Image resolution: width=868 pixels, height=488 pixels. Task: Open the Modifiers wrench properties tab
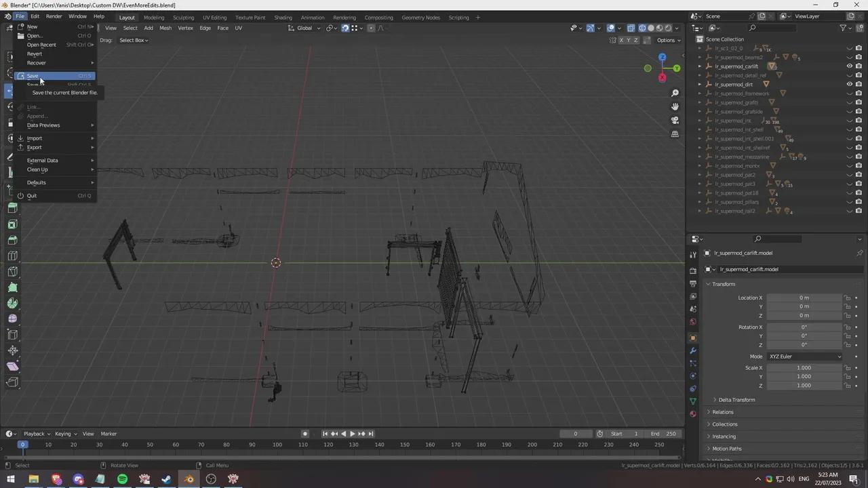(x=692, y=350)
